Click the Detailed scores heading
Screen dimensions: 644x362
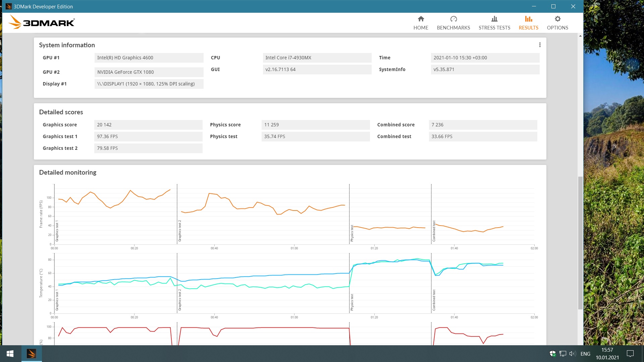(61, 112)
